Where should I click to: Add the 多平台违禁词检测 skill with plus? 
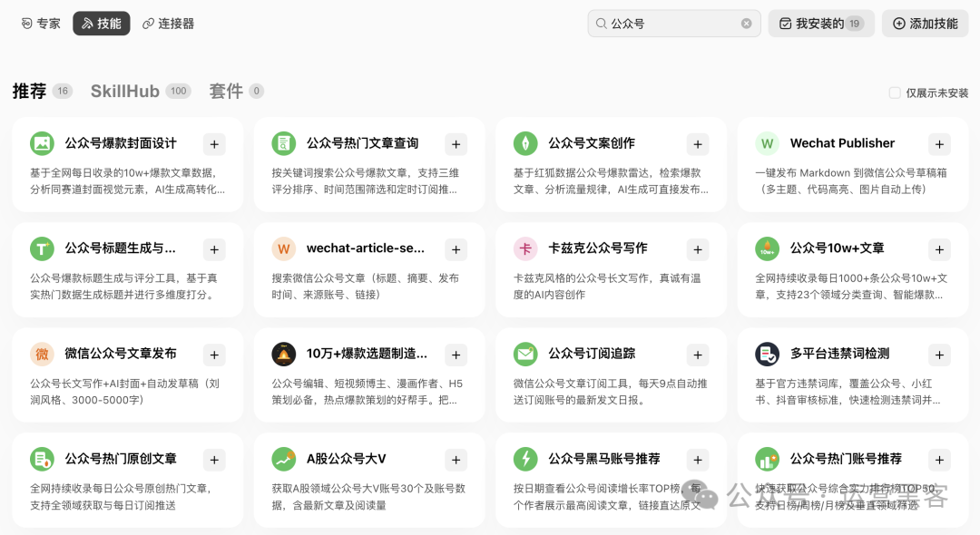pyautogui.click(x=939, y=355)
